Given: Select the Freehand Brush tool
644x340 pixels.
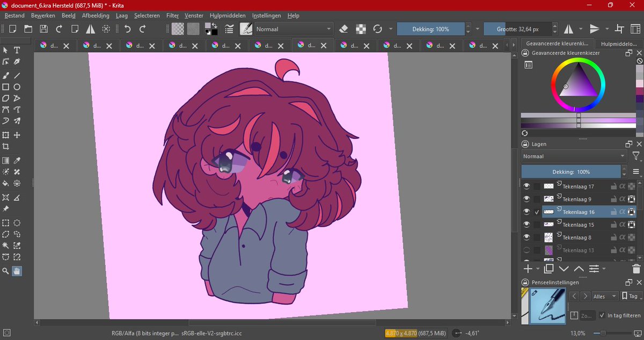Looking at the screenshot, I should [6, 75].
